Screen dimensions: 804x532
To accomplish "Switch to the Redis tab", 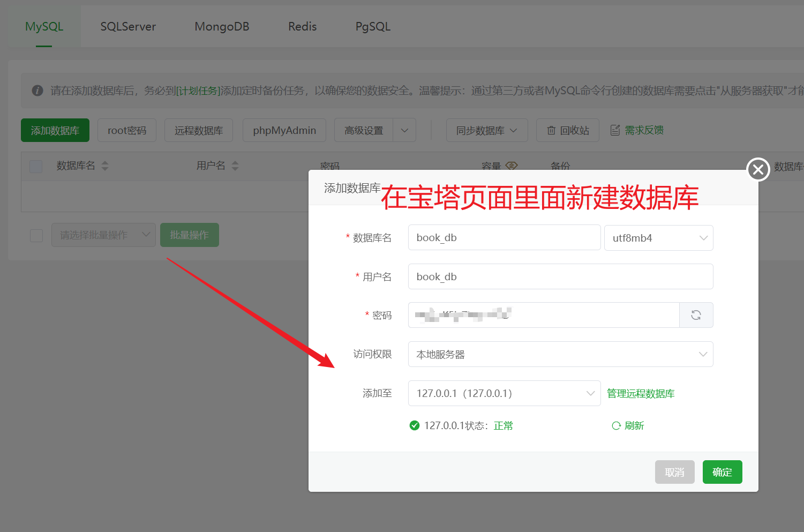I will (x=302, y=26).
